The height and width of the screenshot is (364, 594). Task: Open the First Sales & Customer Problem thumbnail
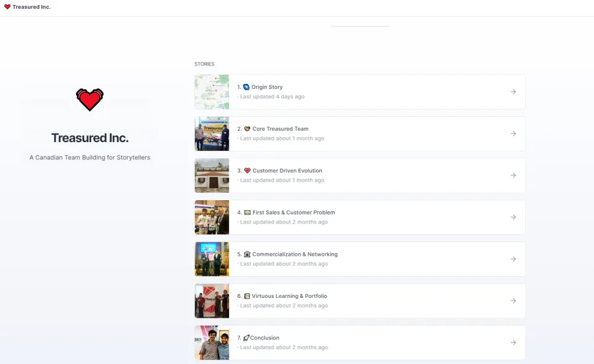click(212, 217)
